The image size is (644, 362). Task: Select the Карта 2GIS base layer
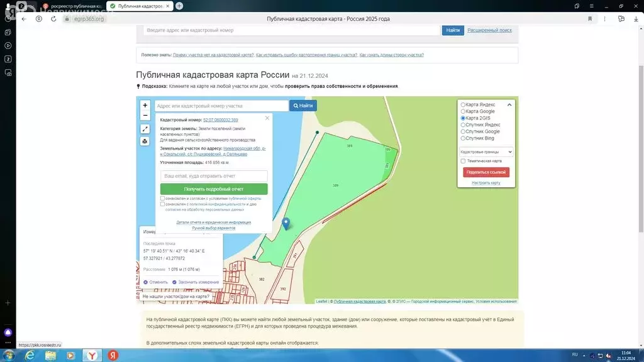[x=463, y=118]
